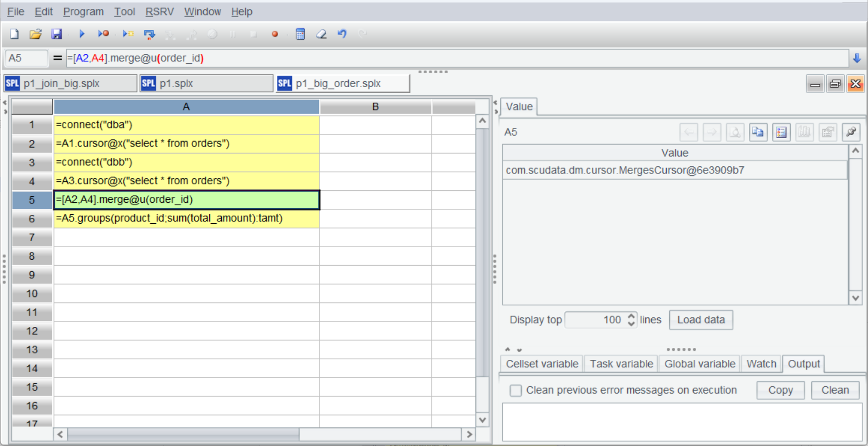Enable Clean previous error messages on execution
This screenshot has width=868, height=446.
point(516,390)
